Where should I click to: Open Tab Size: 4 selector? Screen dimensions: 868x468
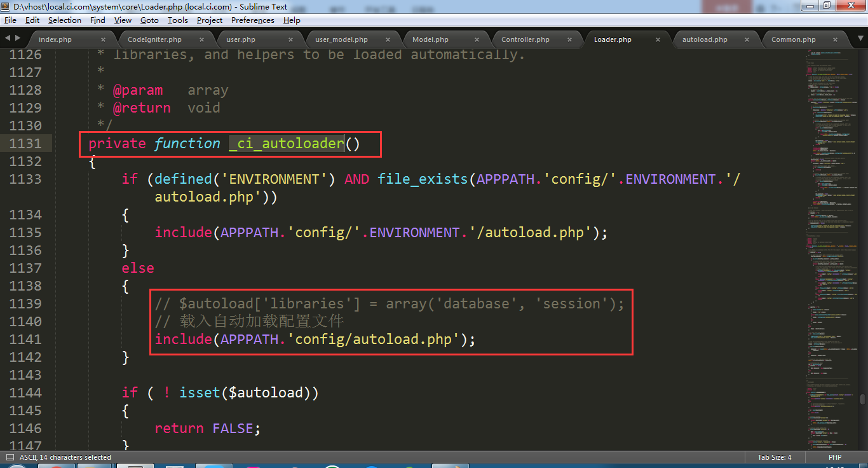click(774, 457)
